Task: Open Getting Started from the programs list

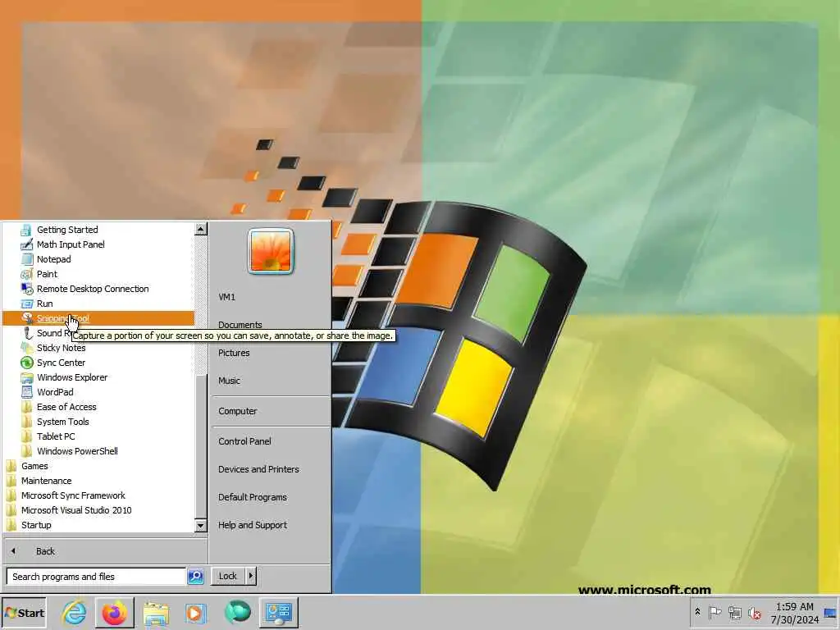Action: click(67, 230)
